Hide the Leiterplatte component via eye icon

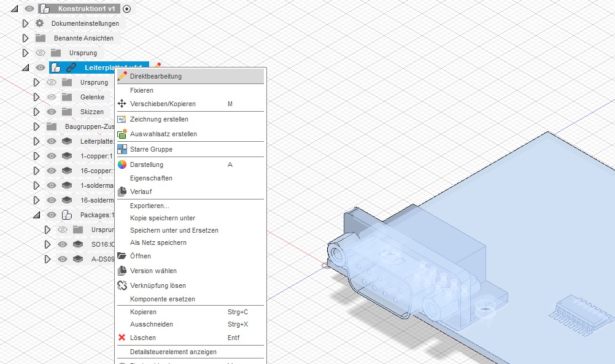pyautogui.click(x=41, y=68)
